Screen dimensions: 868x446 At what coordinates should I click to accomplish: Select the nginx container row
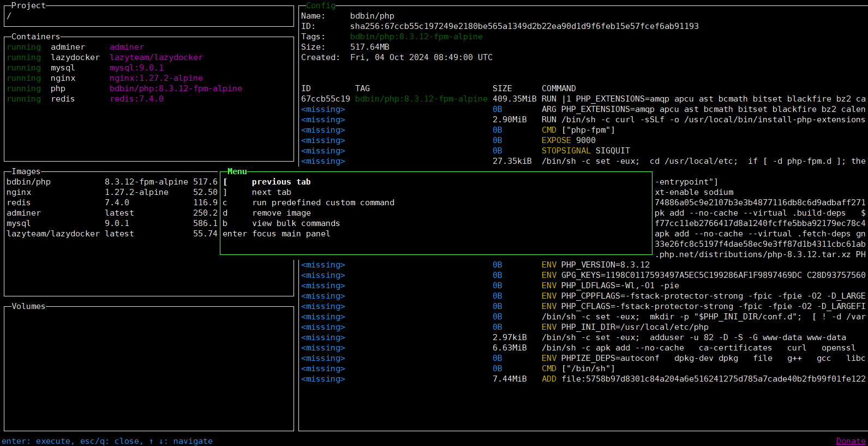point(148,78)
